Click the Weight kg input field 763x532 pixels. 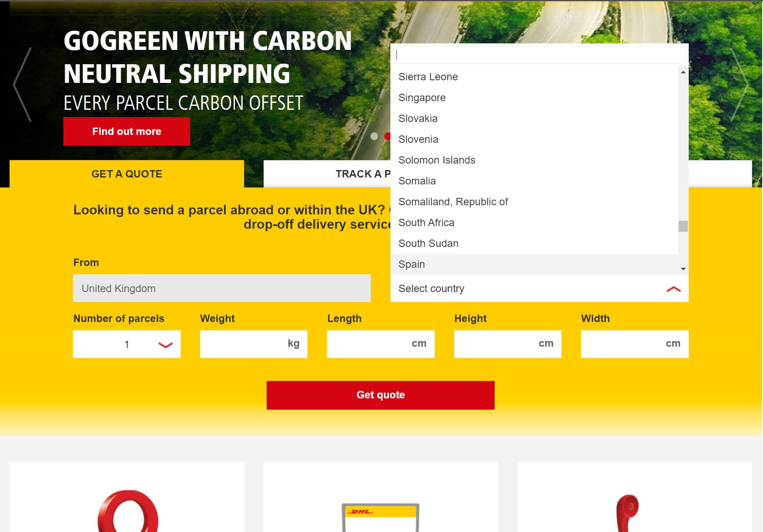tap(254, 344)
